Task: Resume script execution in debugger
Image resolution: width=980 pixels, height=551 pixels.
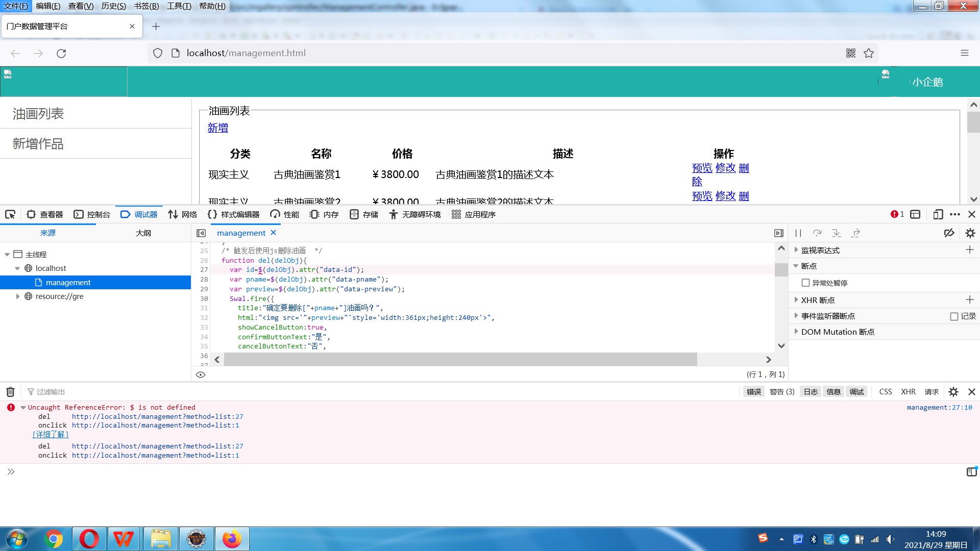Action: 799,233
